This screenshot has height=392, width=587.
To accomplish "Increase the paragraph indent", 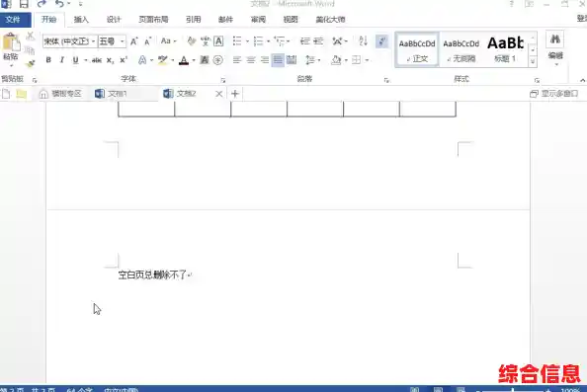I will [318, 41].
